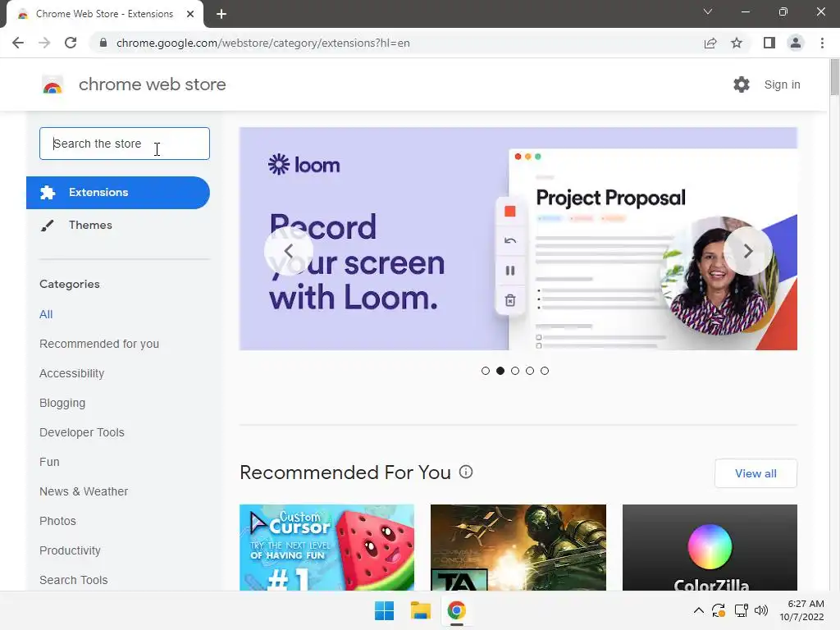The width and height of the screenshot is (840, 630).
Task: Open the browser side panel
Action: 769,43
